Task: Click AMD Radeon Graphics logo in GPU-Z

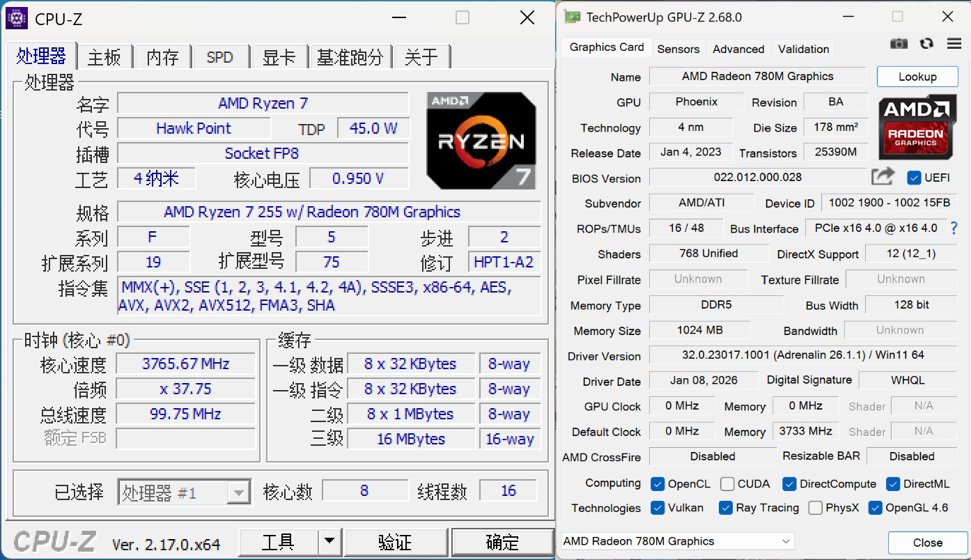Action: (x=916, y=127)
